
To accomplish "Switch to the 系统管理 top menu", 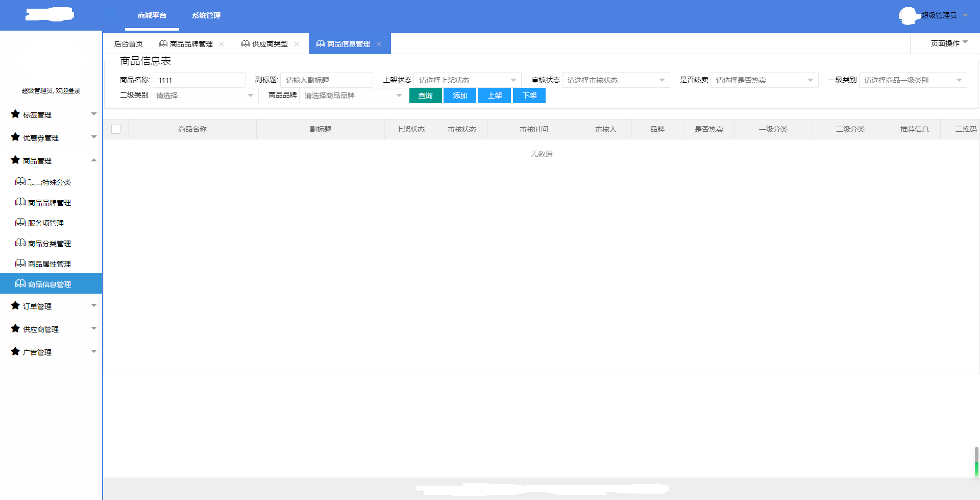I will 206,15.
